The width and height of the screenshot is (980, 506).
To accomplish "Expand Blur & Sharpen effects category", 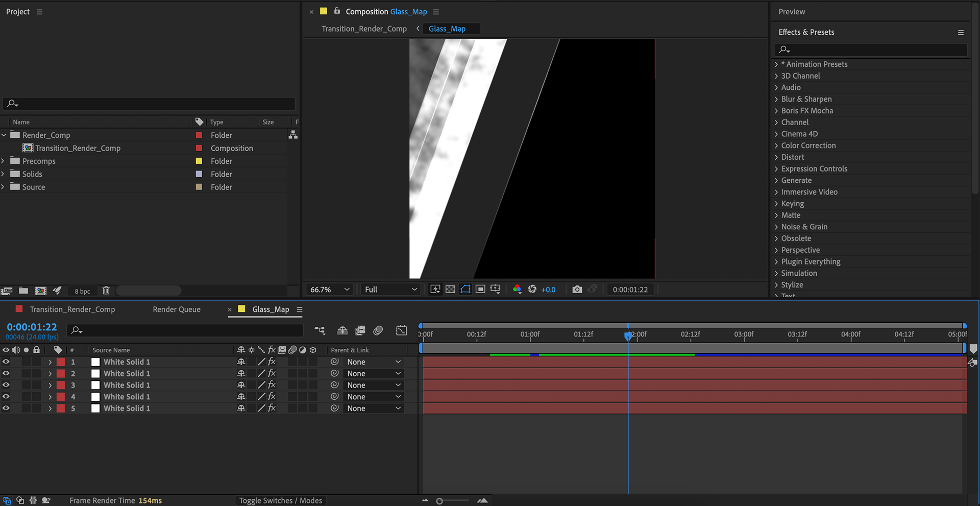I will pyautogui.click(x=776, y=99).
